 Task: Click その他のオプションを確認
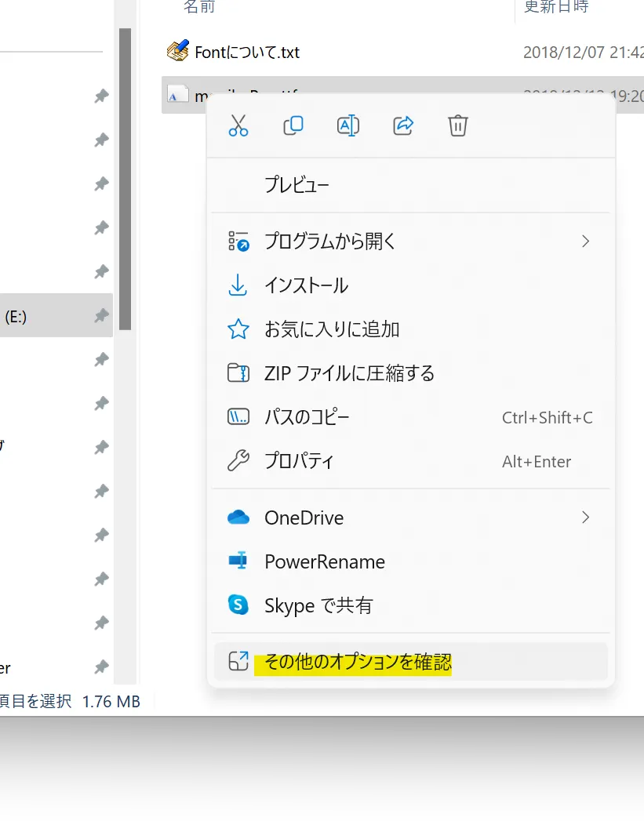pyautogui.click(x=410, y=663)
